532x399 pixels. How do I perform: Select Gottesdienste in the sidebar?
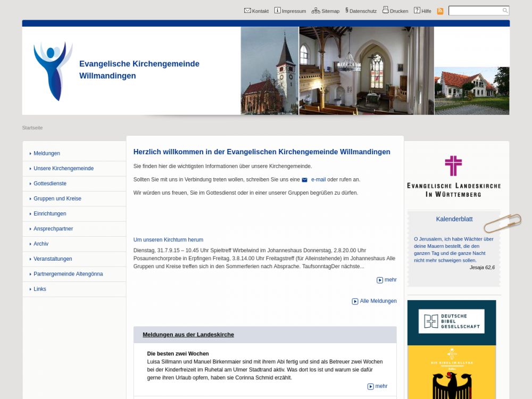point(50,184)
